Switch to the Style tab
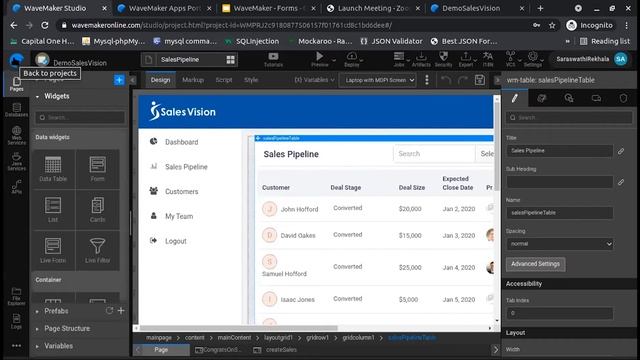Screen dimensions: 640x360 251,80
